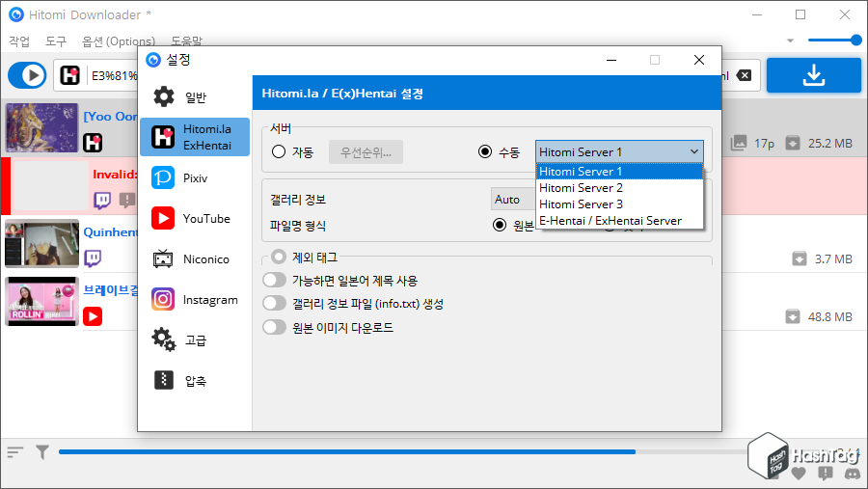Open the 도움말 help menu
The height and width of the screenshot is (489, 868).
(x=186, y=41)
